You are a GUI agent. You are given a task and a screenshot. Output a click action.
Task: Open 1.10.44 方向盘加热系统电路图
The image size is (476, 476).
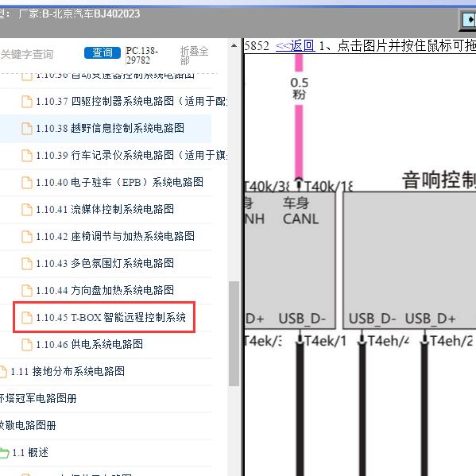(x=105, y=290)
